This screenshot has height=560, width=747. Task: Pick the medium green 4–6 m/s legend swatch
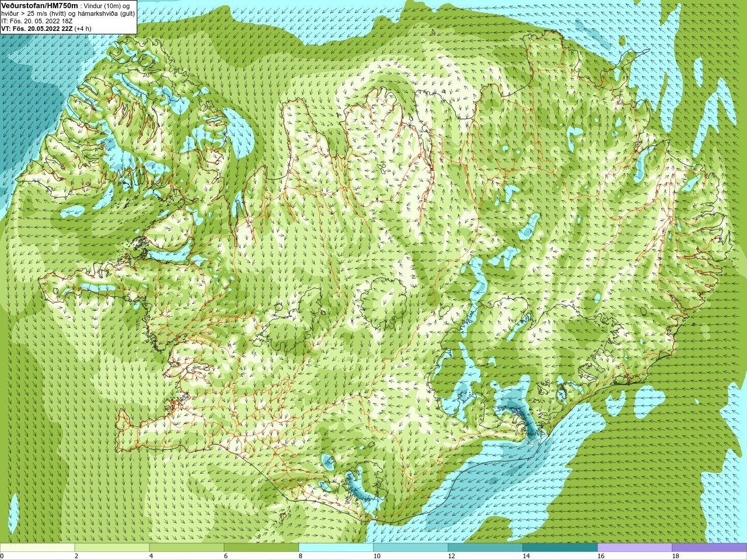(x=187, y=548)
